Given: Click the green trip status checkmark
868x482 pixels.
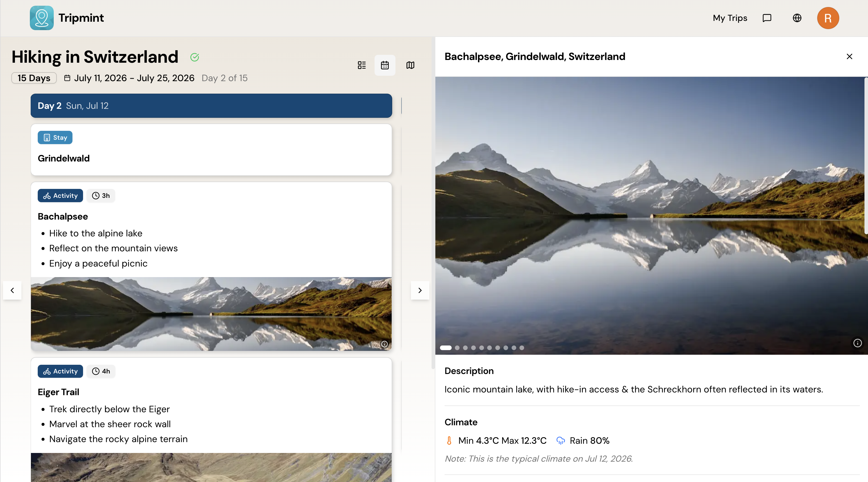Looking at the screenshot, I should point(194,57).
